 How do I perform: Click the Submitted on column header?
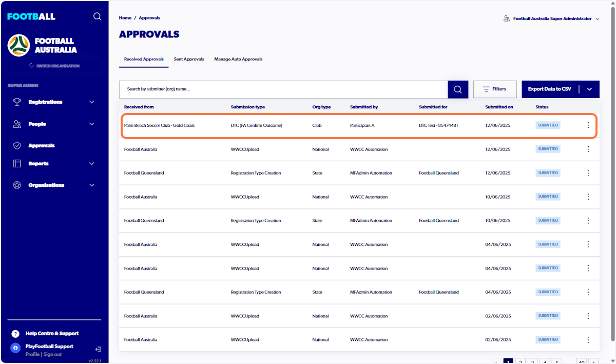coord(499,107)
